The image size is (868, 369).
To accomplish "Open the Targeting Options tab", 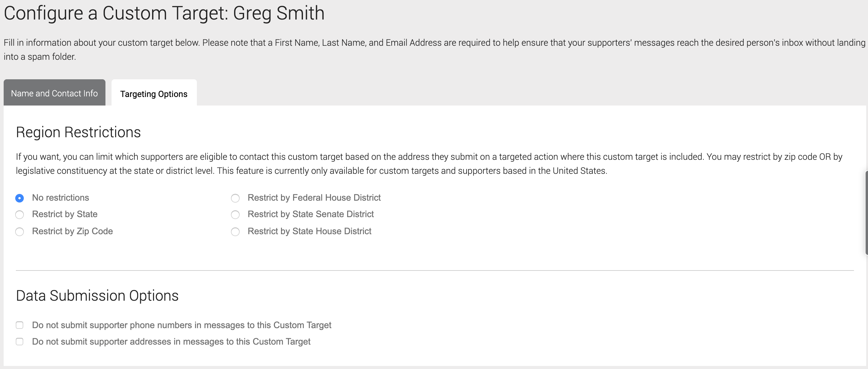I will click(154, 93).
